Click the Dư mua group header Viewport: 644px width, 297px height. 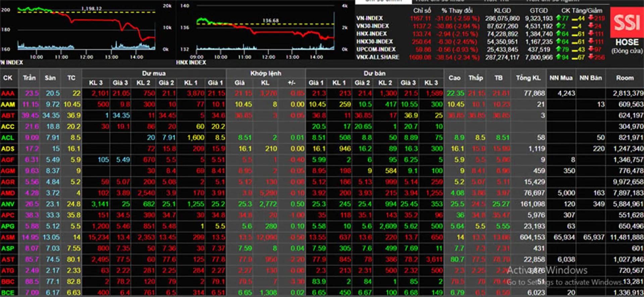[x=154, y=73]
